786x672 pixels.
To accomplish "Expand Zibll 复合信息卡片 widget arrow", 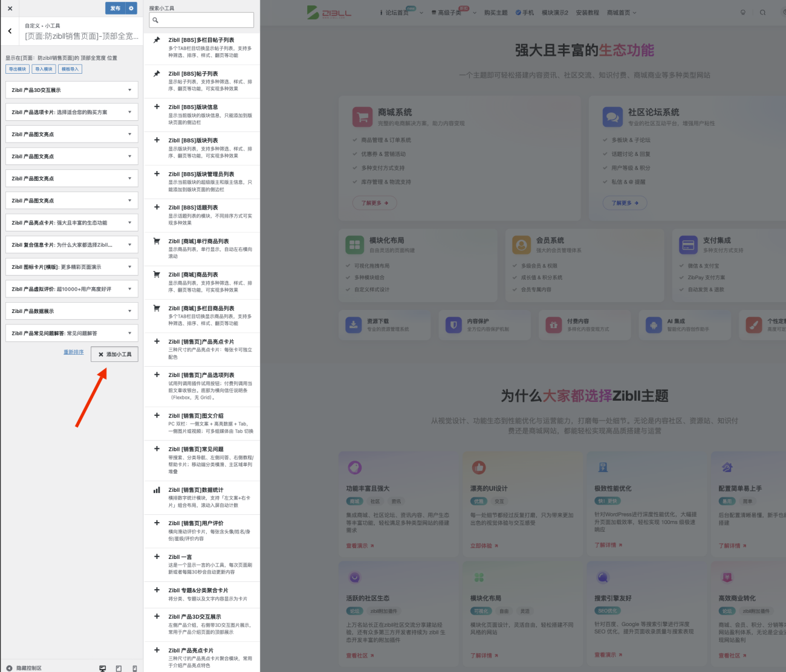I will click(129, 245).
